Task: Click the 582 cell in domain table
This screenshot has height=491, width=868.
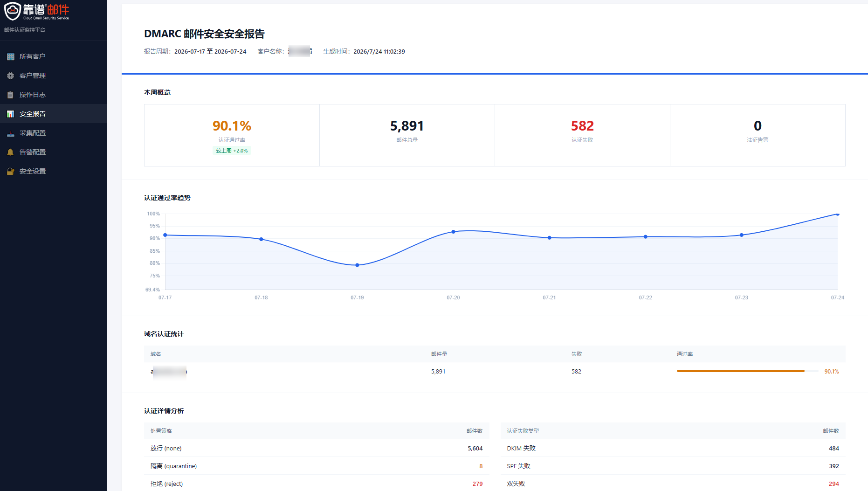Action: pyautogui.click(x=576, y=372)
